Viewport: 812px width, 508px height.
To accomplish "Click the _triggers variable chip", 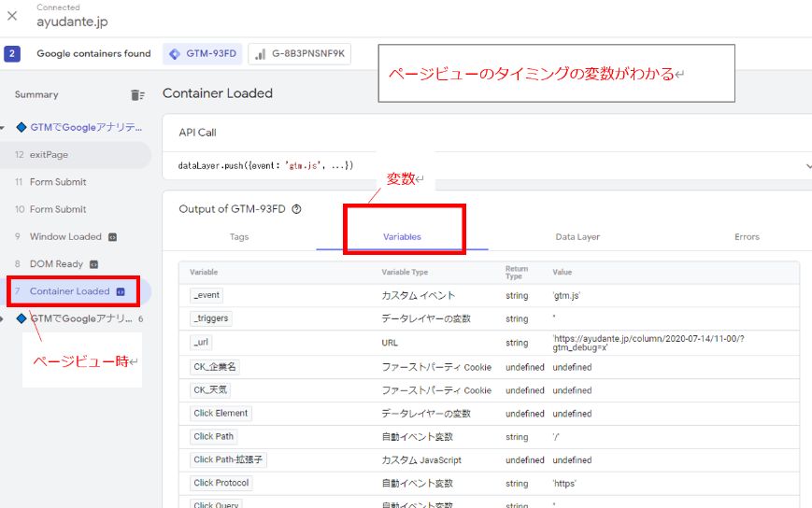I will tap(211, 318).
